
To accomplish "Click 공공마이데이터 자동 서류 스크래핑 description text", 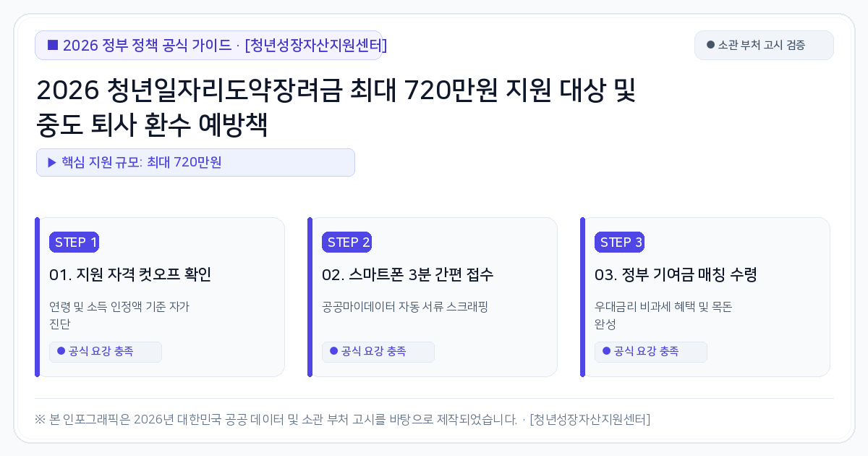I will (x=405, y=306).
